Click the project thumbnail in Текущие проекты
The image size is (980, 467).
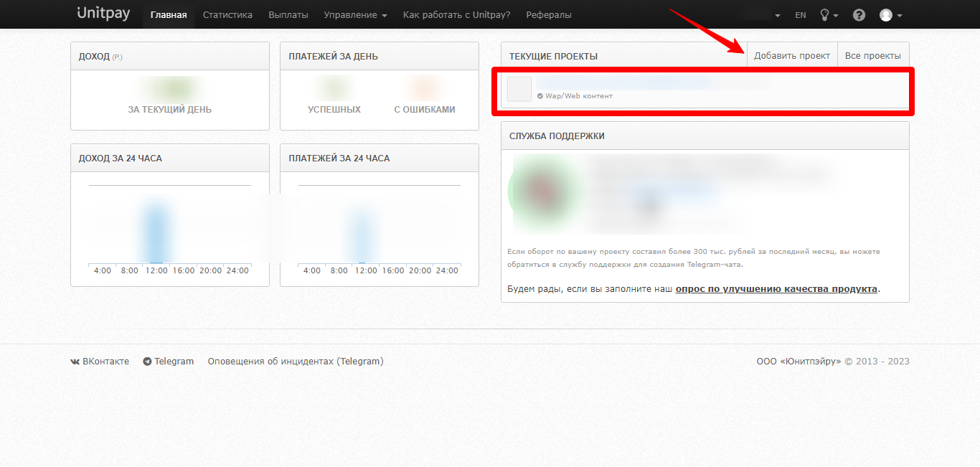(519, 88)
